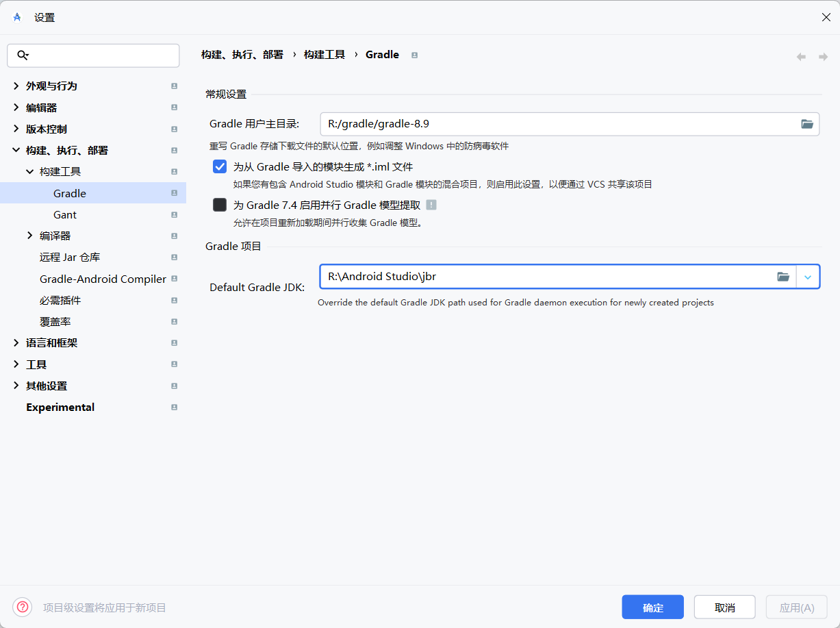Open the 远程 Jar 仓库 settings page
The height and width of the screenshot is (628, 840).
[70, 257]
